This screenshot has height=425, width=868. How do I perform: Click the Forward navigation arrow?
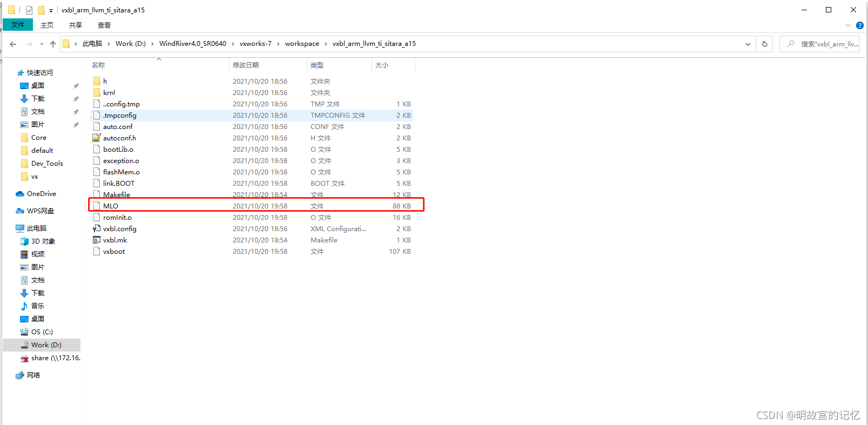[x=29, y=44]
